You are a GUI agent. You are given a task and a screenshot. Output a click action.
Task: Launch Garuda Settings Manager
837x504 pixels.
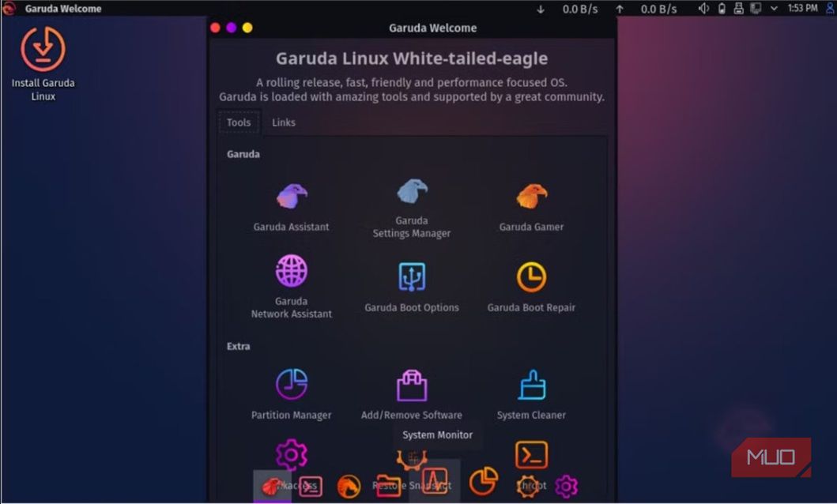tap(412, 208)
